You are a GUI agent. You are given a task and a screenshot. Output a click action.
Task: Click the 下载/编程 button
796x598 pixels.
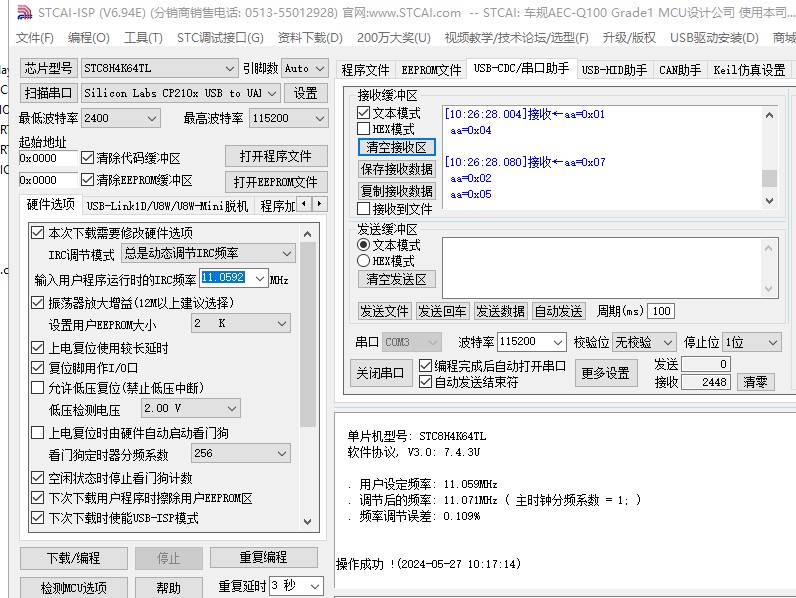74,558
